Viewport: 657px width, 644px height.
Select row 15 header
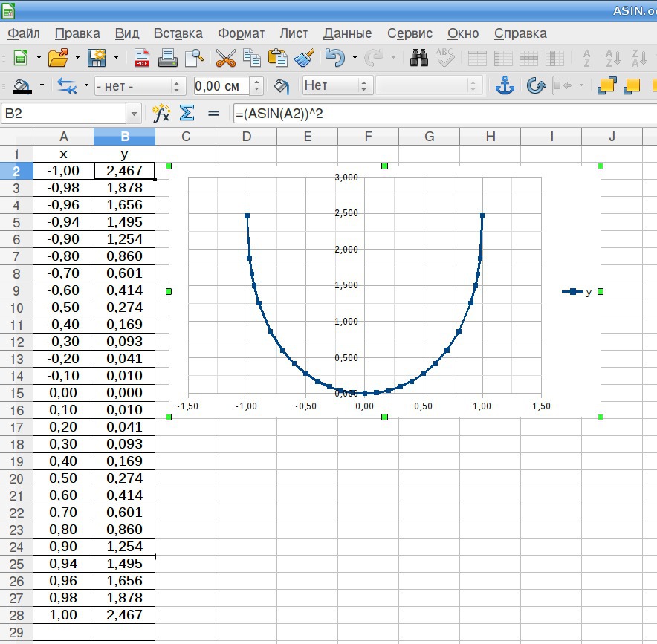pos(16,393)
